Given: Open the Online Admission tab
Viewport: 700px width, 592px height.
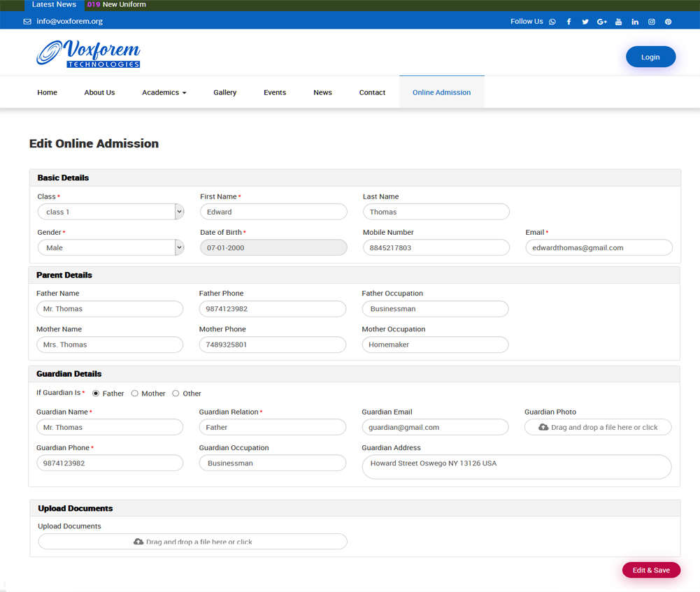Looking at the screenshot, I should [x=441, y=92].
